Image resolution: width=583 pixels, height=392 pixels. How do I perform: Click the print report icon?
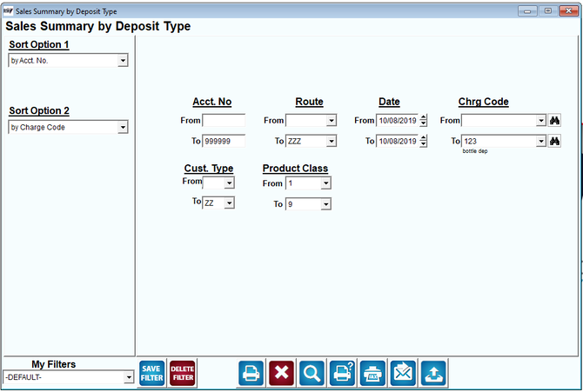pos(251,373)
